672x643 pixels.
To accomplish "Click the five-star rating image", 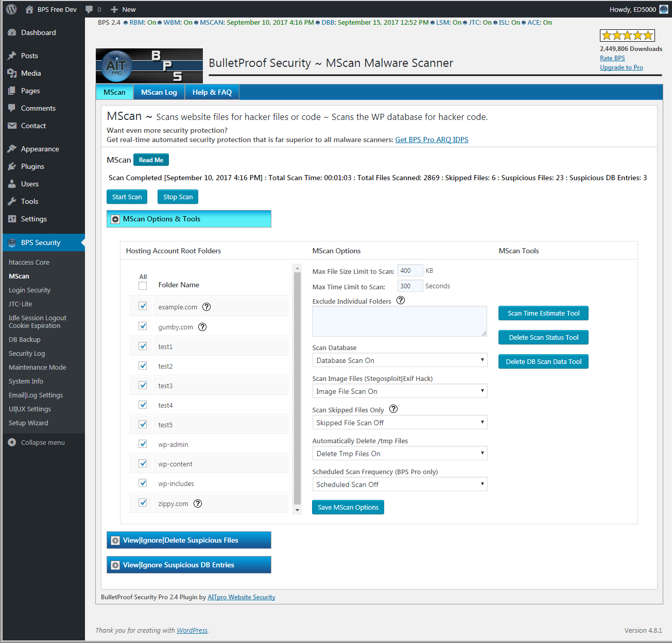I will pyautogui.click(x=627, y=36).
